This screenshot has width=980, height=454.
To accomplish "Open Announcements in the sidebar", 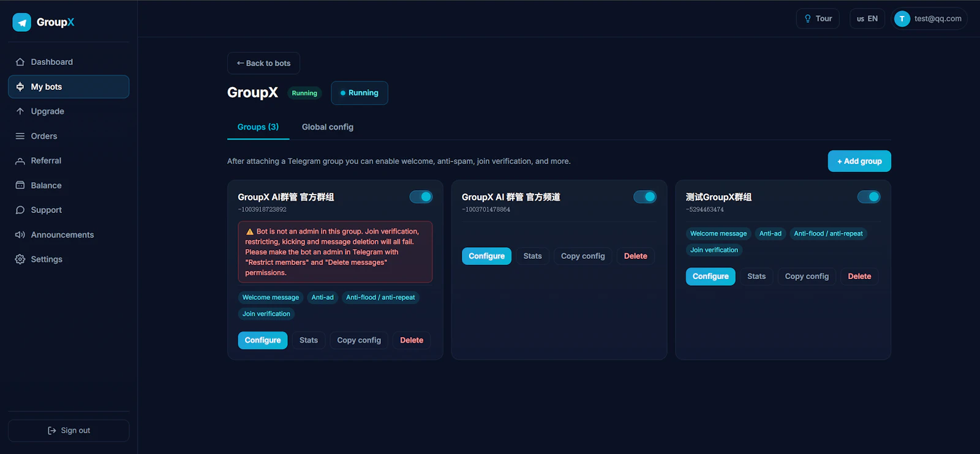I will [x=69, y=235].
